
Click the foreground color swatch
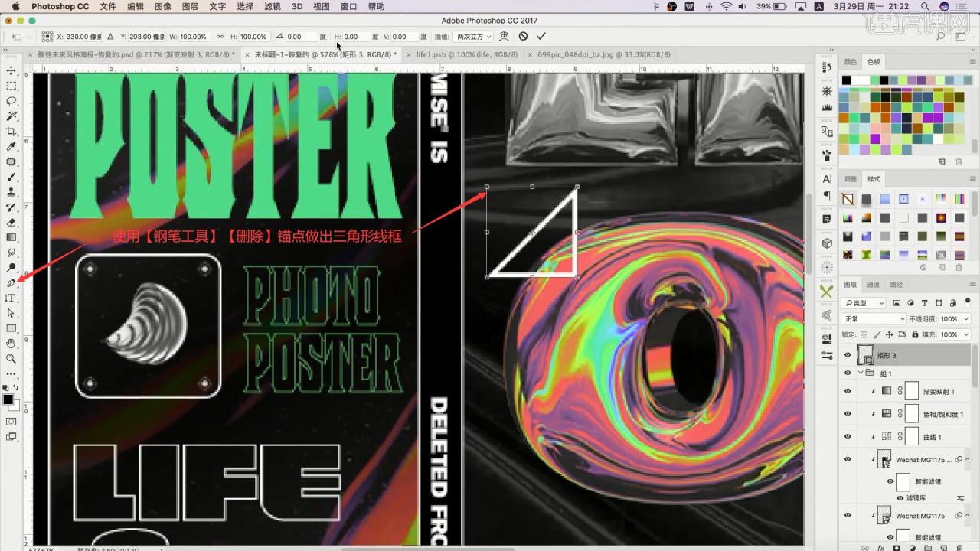(8, 399)
